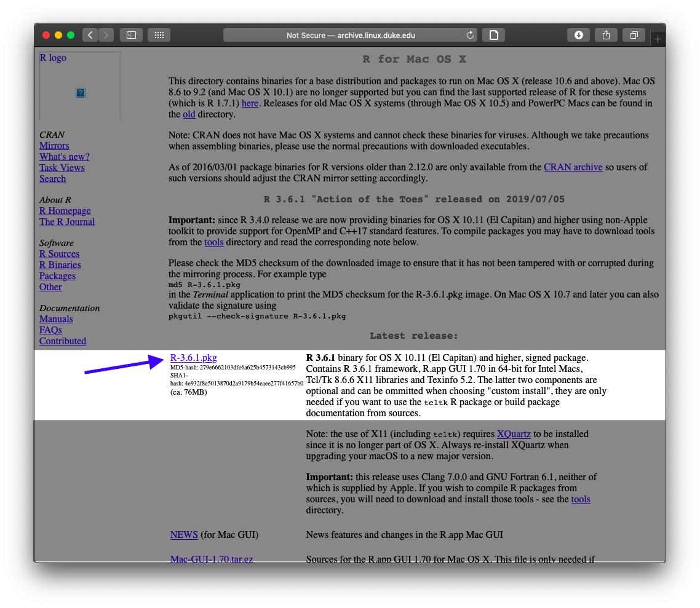
Task: Minimize Safari with the yellow button
Action: (58, 35)
